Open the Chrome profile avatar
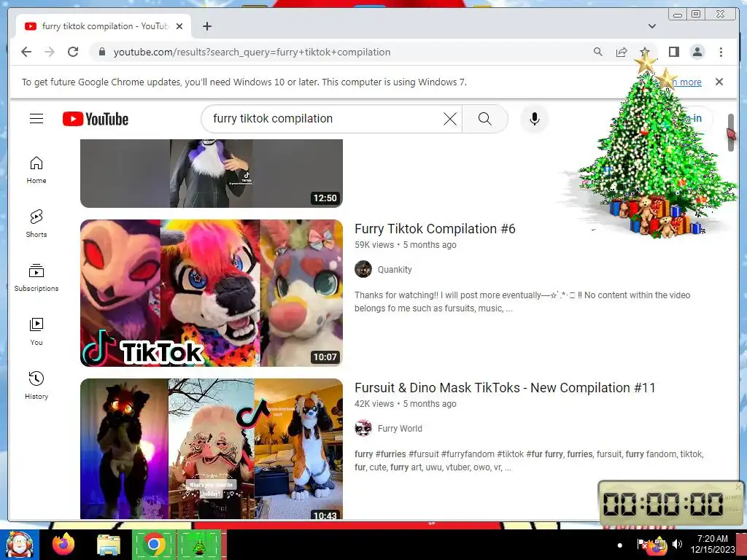The height and width of the screenshot is (560, 747). (x=697, y=52)
